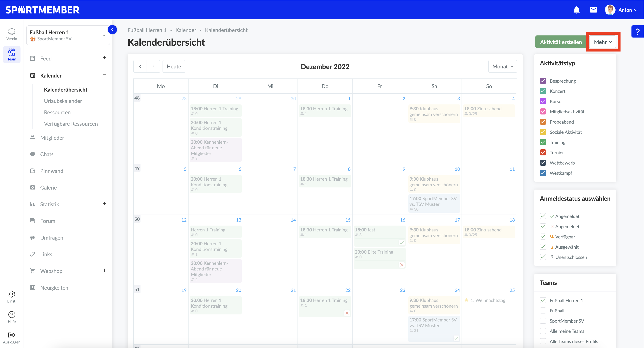
Task: Toggle the Abgemeldet status checkbox
Action: pos(543,227)
